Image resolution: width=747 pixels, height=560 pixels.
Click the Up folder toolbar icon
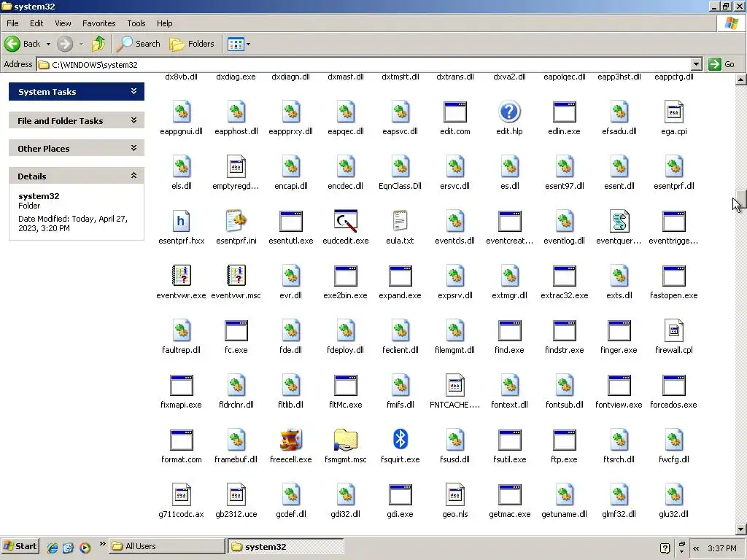click(98, 44)
